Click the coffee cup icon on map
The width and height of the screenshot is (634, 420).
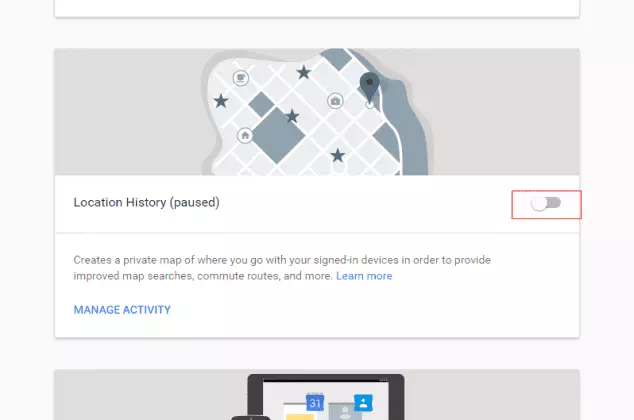pyautogui.click(x=241, y=77)
